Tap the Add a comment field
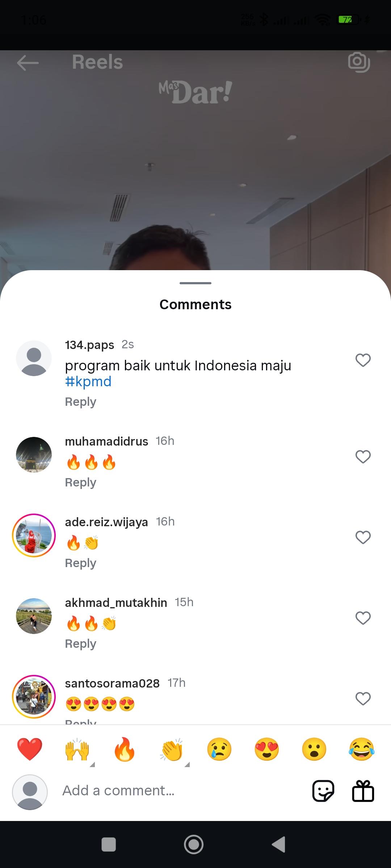This screenshot has height=868, width=391. pyautogui.click(x=181, y=791)
